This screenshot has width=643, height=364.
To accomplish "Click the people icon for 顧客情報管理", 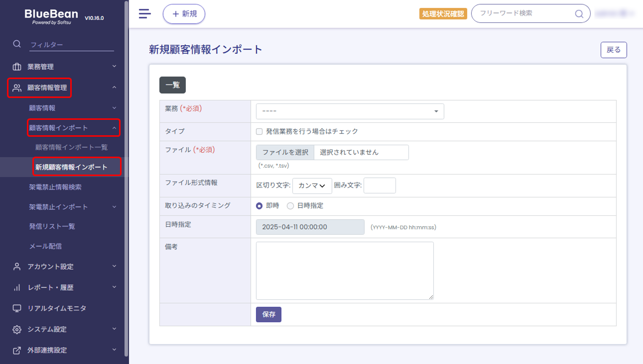I will pyautogui.click(x=17, y=88).
